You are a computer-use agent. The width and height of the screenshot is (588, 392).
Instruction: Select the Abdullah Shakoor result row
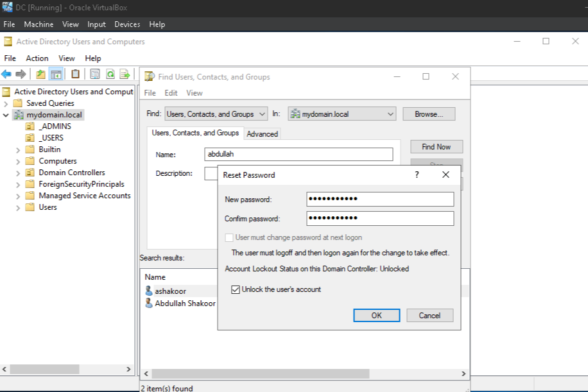point(180,303)
